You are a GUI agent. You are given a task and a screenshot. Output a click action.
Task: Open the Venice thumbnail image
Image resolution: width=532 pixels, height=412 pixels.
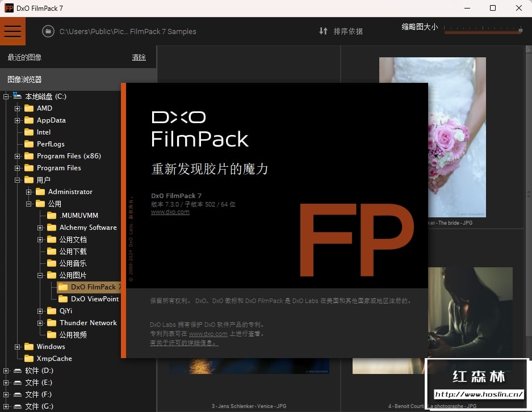click(249, 366)
